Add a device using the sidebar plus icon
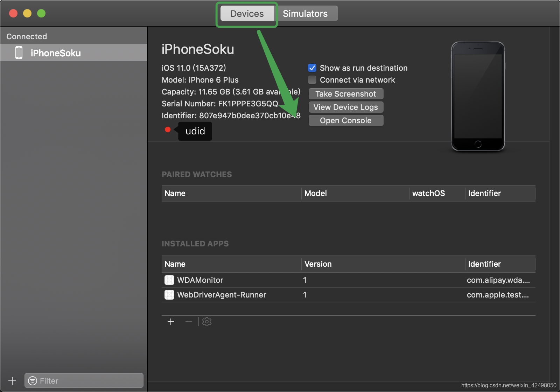560x392 pixels. coord(12,381)
